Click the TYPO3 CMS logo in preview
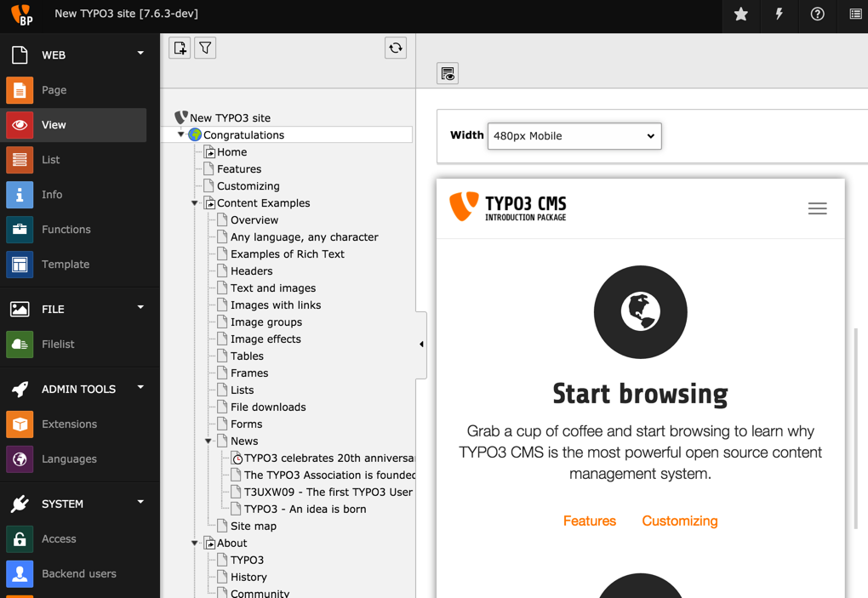 point(508,207)
